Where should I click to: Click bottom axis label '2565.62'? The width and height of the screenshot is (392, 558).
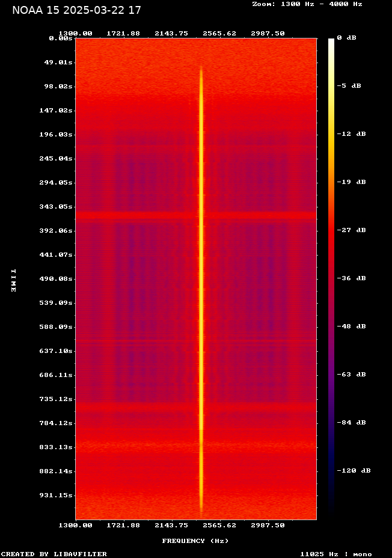pyautogui.click(x=219, y=526)
